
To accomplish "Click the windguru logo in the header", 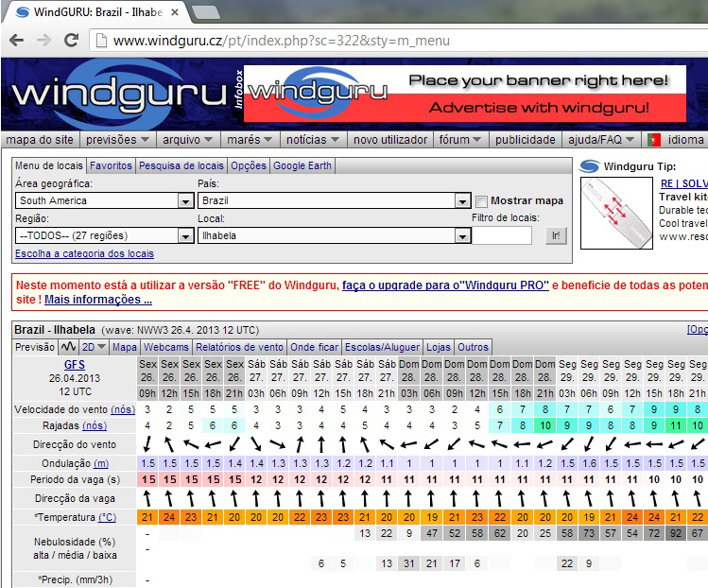I will (119, 94).
